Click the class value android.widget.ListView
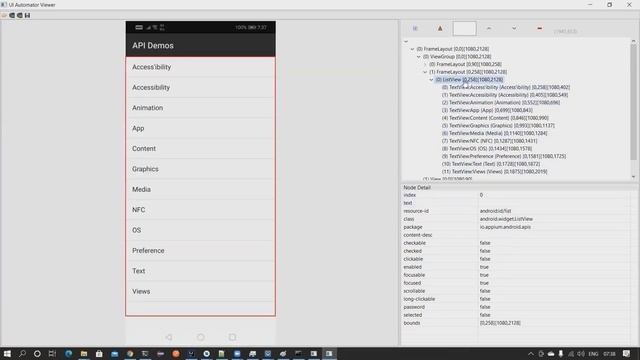 506,219
